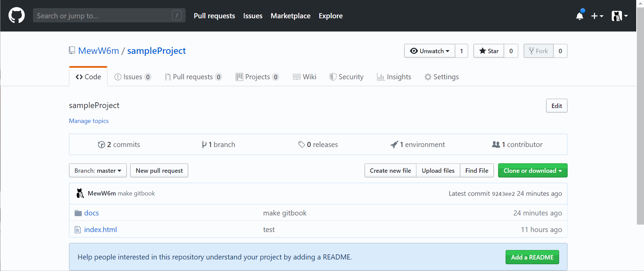Switch to the Settings tab

[441, 77]
